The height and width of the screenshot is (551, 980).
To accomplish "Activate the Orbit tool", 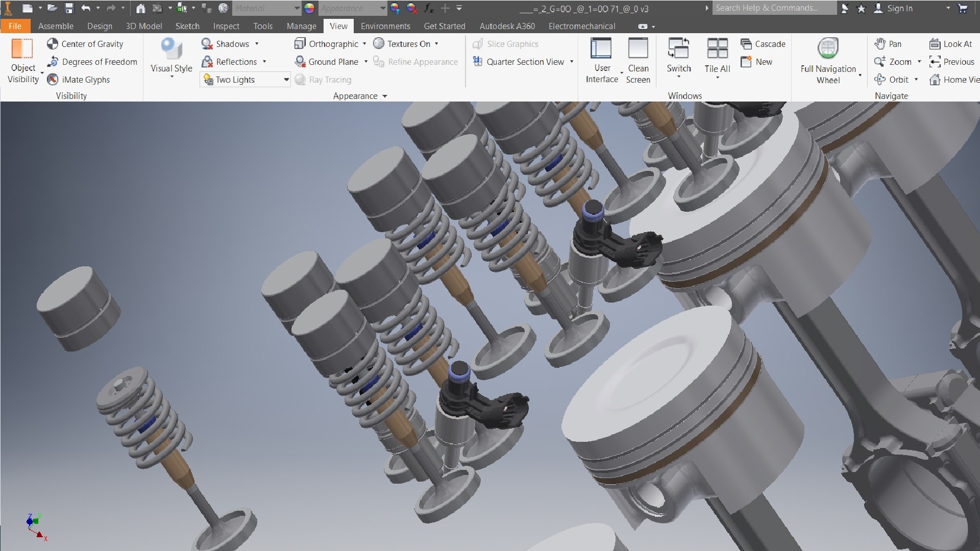I will (x=891, y=80).
